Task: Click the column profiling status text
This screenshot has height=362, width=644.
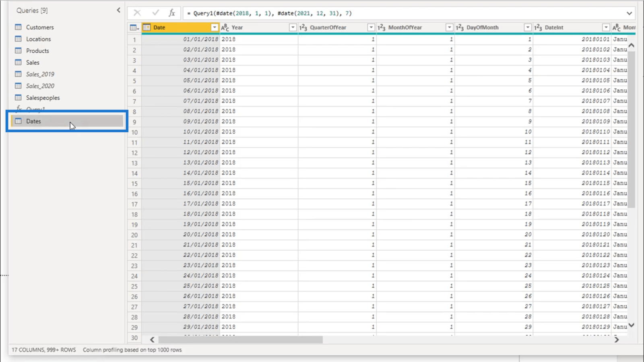Action: 132,350
